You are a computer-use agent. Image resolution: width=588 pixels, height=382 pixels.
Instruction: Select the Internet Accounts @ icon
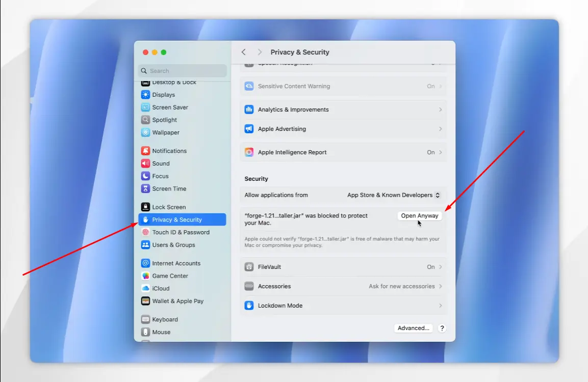click(x=145, y=263)
